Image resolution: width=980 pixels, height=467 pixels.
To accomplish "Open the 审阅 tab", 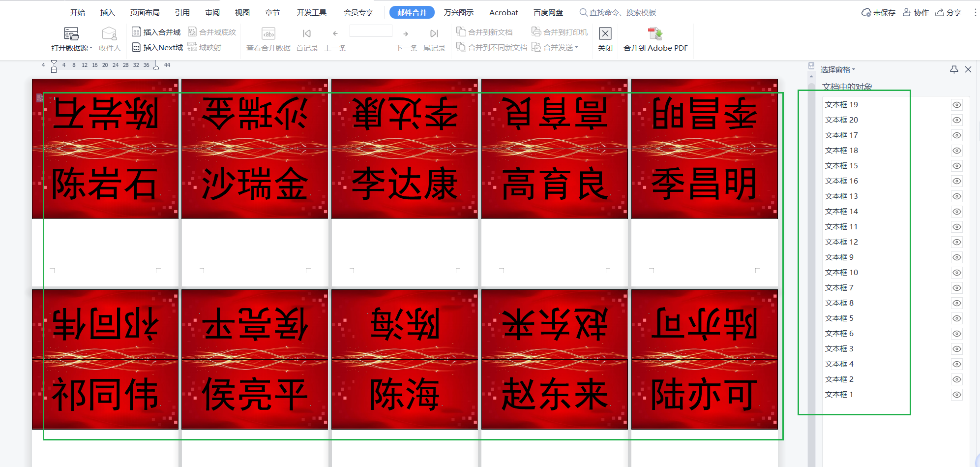I will 212,12.
